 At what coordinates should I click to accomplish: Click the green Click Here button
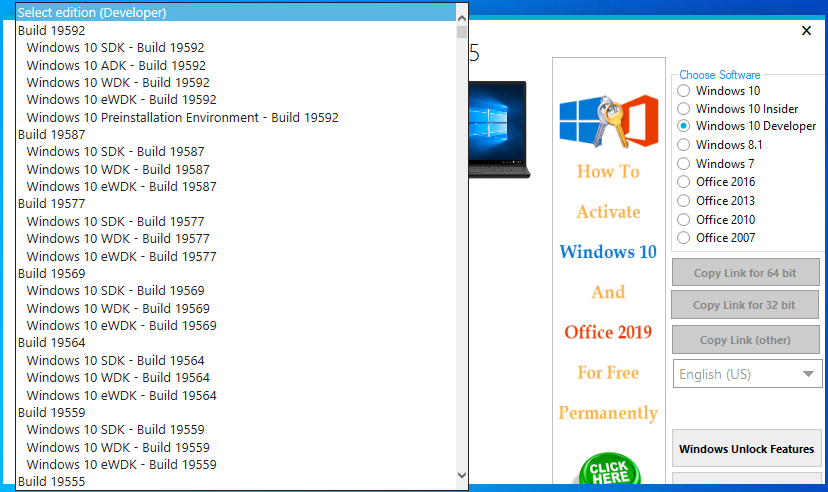609,470
